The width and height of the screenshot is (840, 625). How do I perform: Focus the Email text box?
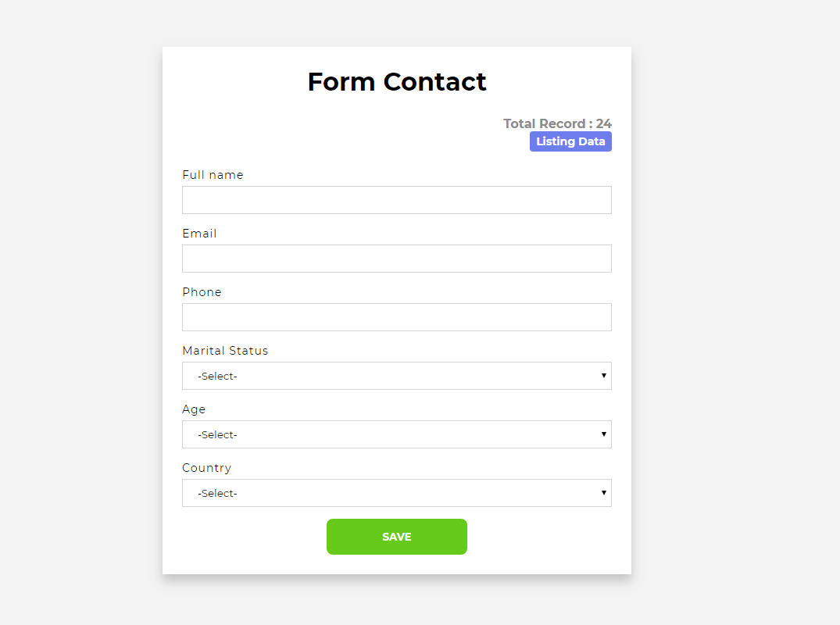[x=396, y=259]
